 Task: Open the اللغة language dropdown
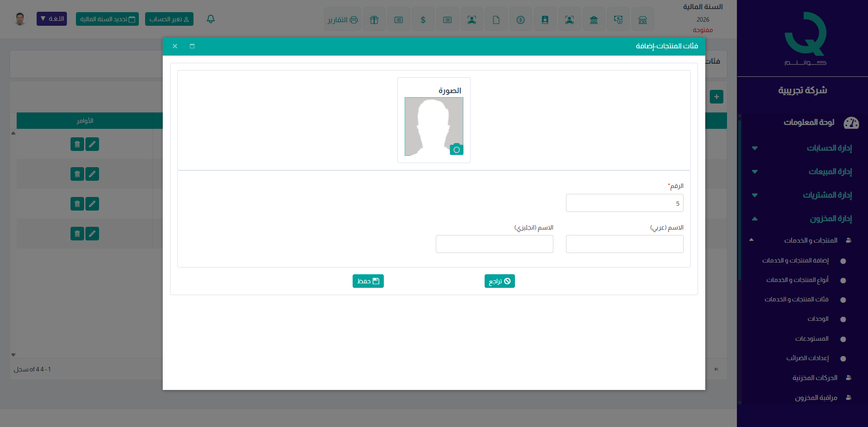[52, 19]
